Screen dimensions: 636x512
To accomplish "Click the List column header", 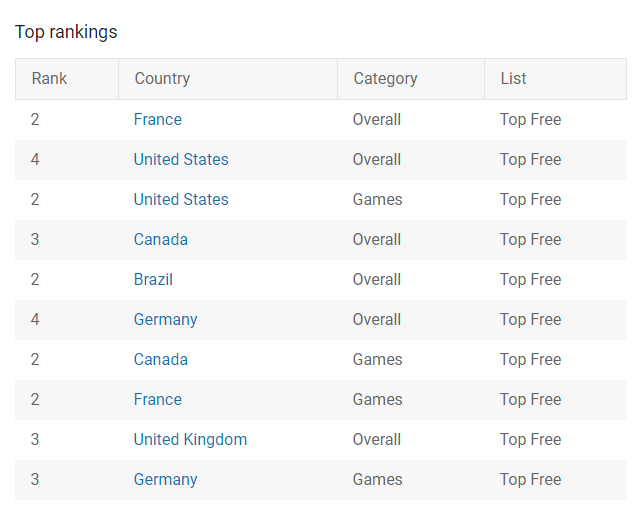I will [x=555, y=79].
